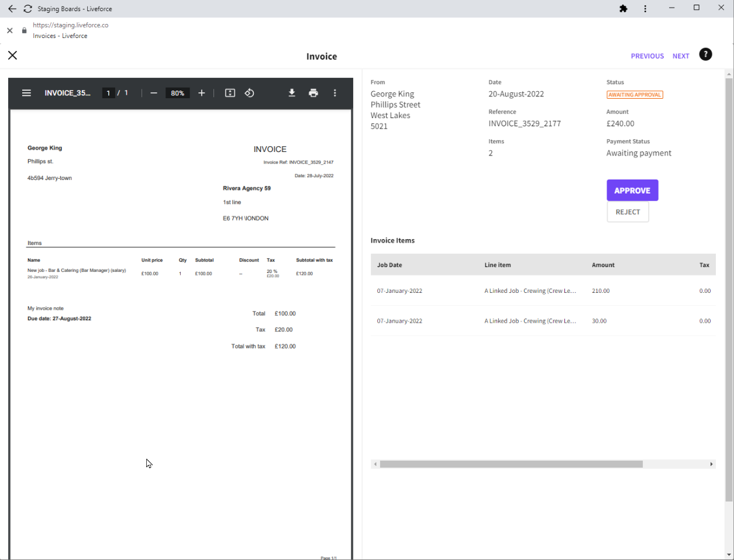Open the Chrome three-dot menu
734x560 pixels.
coord(645,8)
